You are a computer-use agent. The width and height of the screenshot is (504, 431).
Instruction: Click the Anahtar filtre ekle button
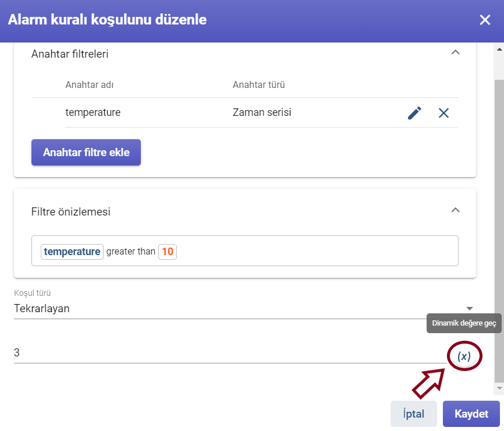click(x=86, y=153)
